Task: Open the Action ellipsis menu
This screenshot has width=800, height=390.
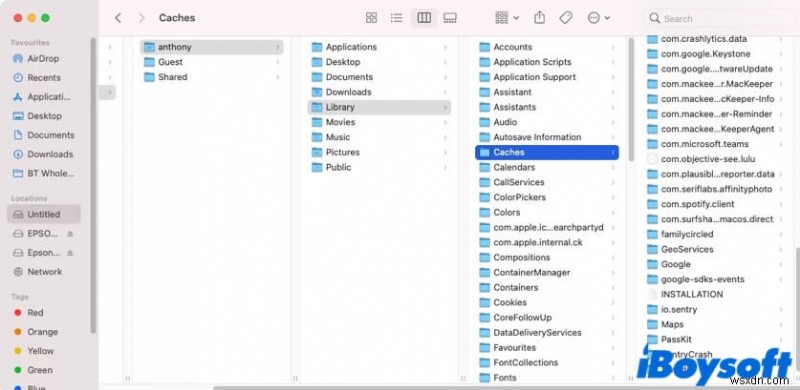Action: [598, 18]
